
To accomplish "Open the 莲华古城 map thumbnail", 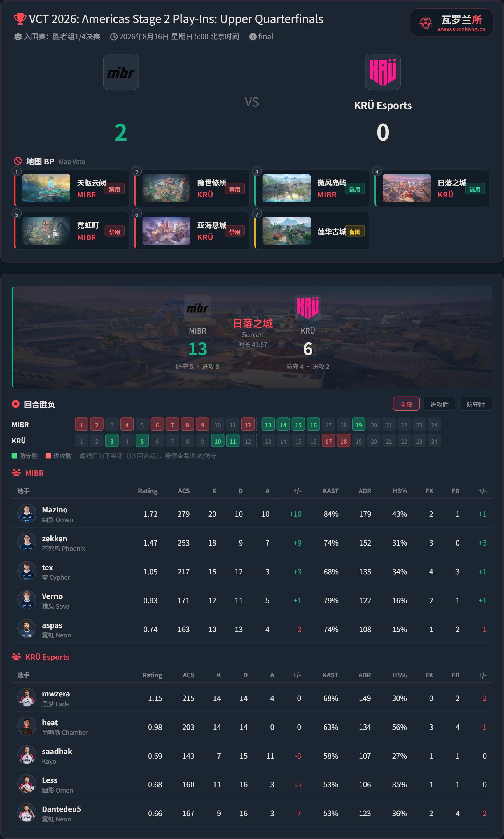I will click(286, 231).
